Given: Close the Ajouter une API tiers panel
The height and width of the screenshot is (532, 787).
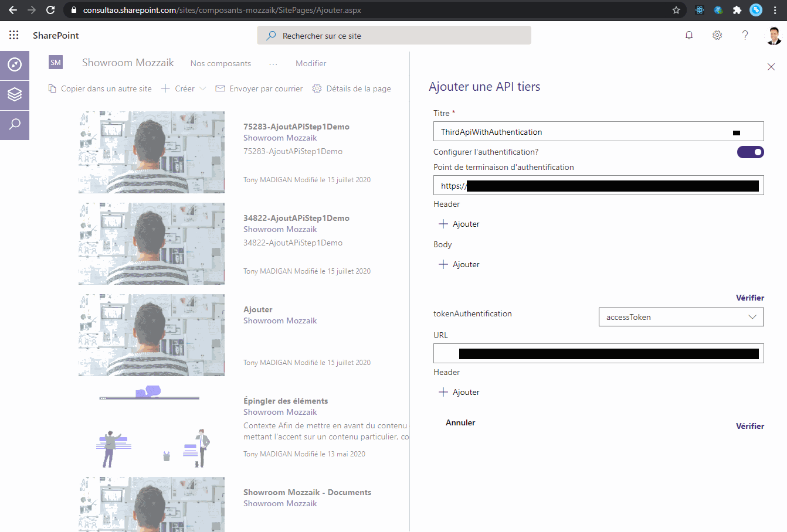Looking at the screenshot, I should point(771,67).
